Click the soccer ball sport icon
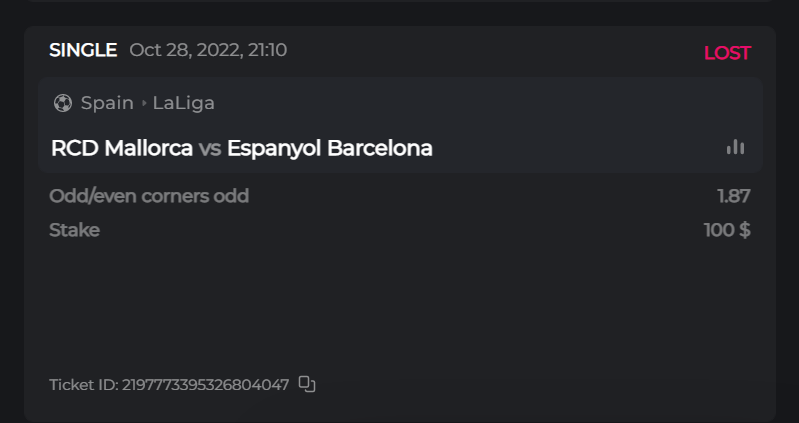Viewport: 799px width, 423px height. coord(63,103)
